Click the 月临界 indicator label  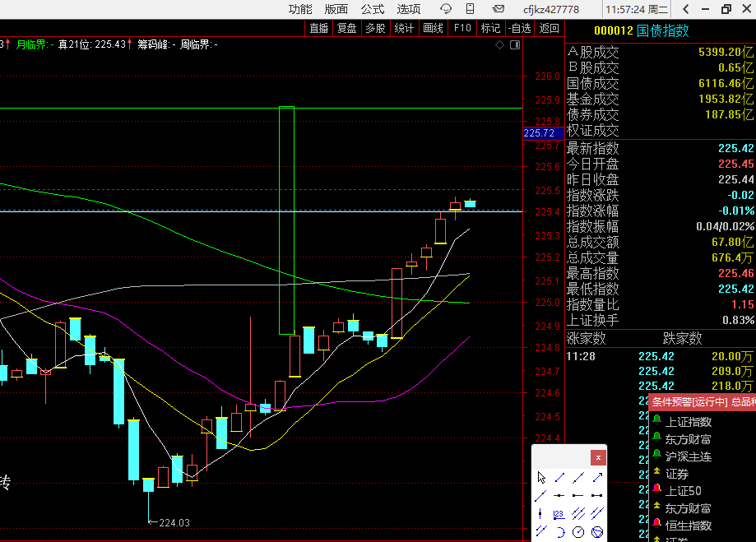(35, 45)
